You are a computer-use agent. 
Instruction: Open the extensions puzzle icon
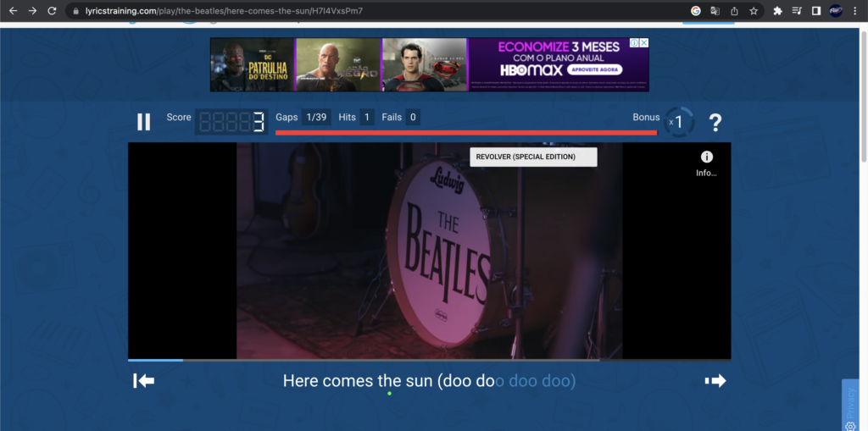pyautogui.click(x=778, y=10)
